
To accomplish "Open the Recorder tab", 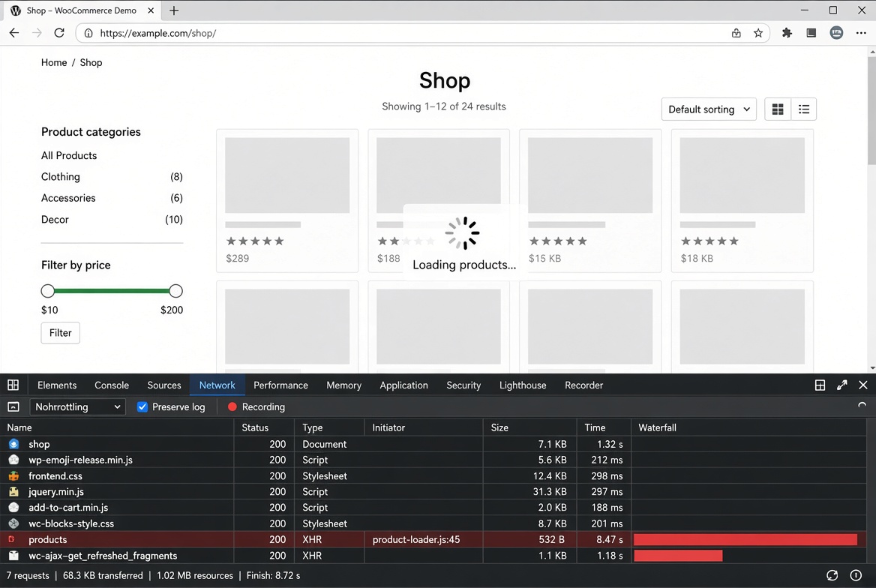I will coord(583,385).
